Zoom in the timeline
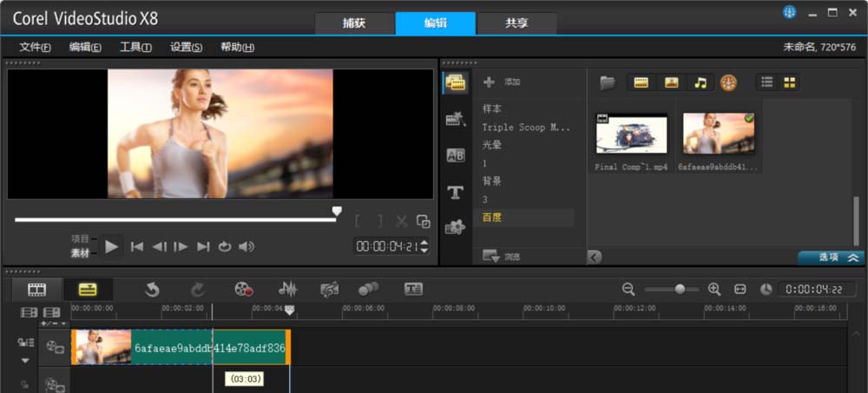 click(714, 289)
